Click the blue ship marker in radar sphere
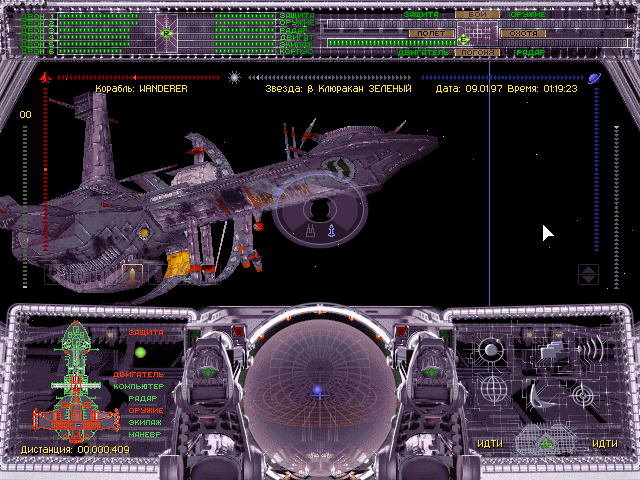 (x=318, y=391)
